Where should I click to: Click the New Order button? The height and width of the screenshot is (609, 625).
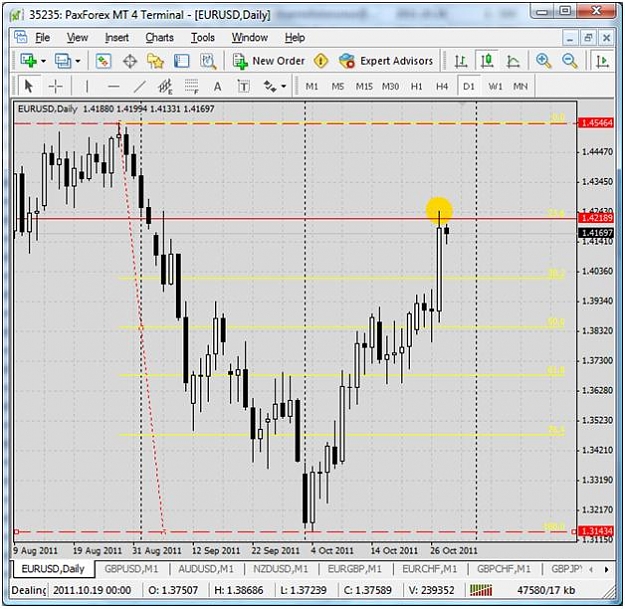[269, 61]
